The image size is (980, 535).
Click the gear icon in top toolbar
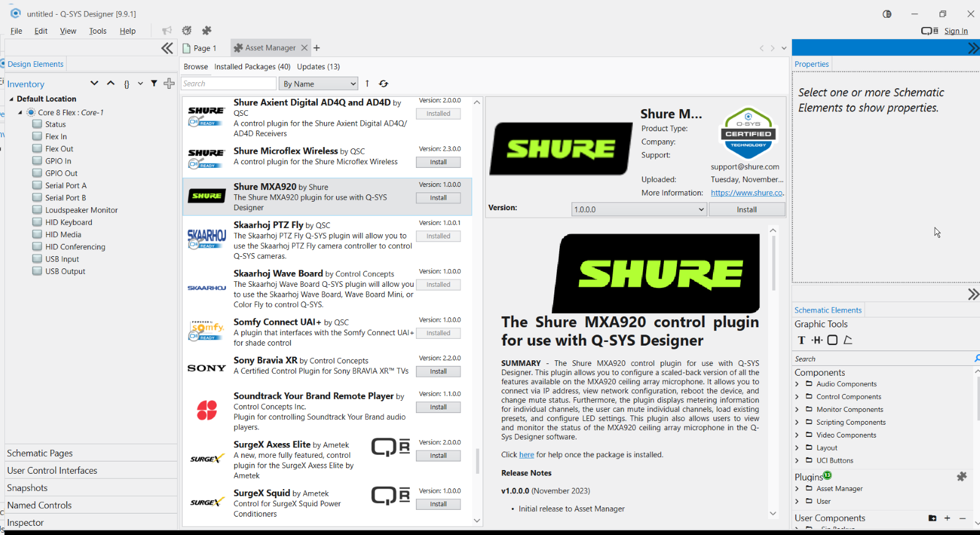187,30
